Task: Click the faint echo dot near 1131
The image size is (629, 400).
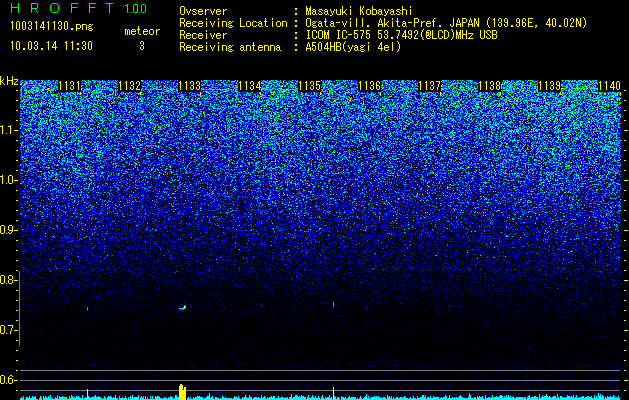Action: 87,309
